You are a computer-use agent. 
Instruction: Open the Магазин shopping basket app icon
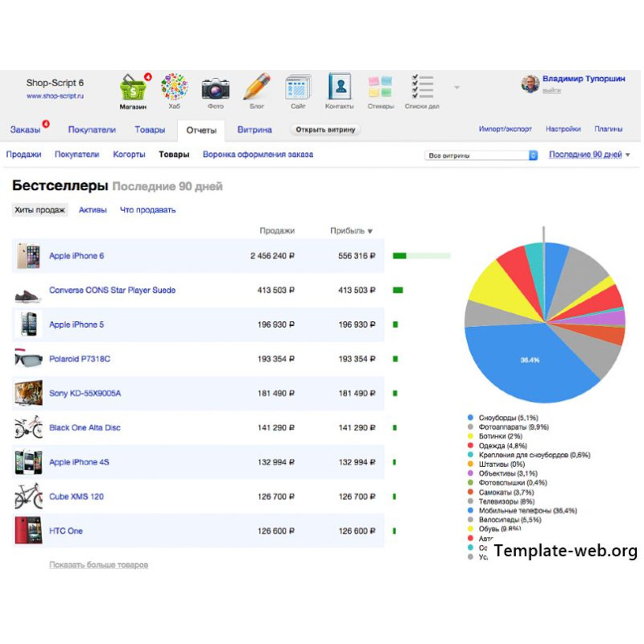[134, 89]
